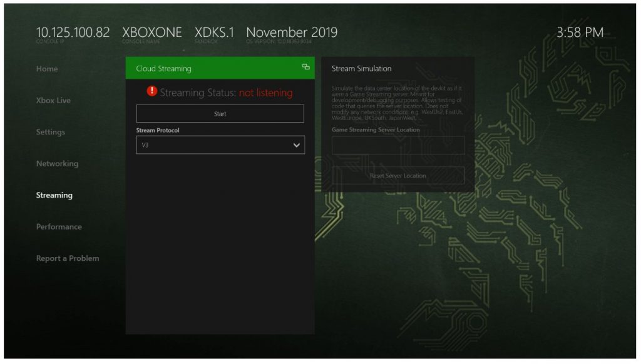Click the 3:58 PM clock display
The width and height of the screenshot is (641, 364).
coord(580,32)
